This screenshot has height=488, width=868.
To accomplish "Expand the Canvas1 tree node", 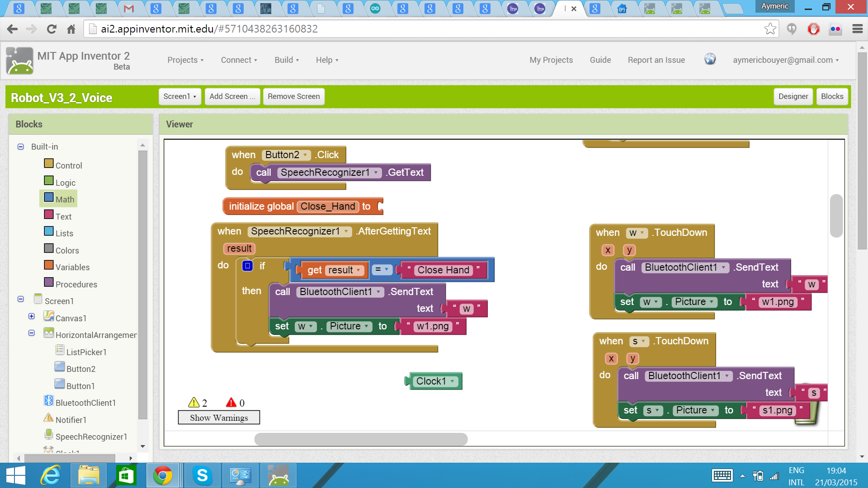I will click(32, 316).
